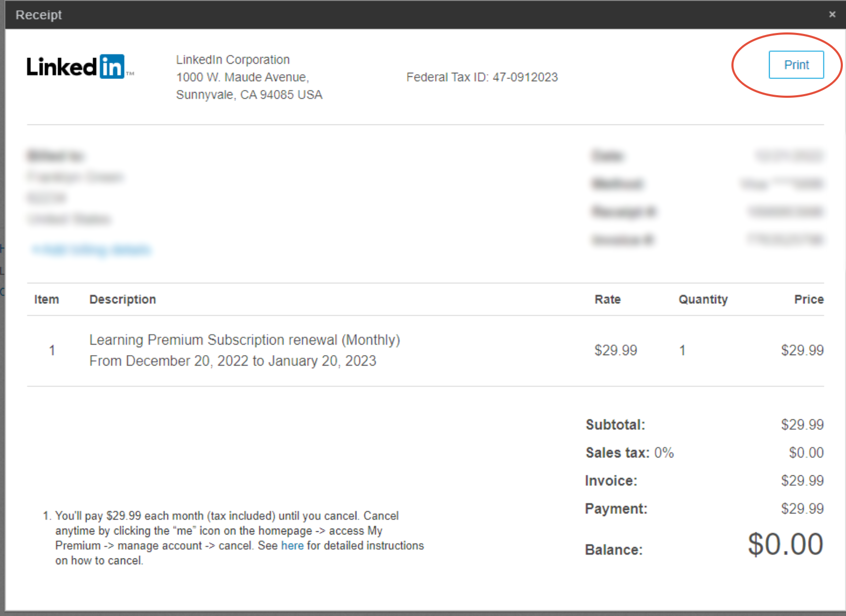
Task: Click the Sunnyvale, CA 94085 USA line
Action: click(x=249, y=95)
